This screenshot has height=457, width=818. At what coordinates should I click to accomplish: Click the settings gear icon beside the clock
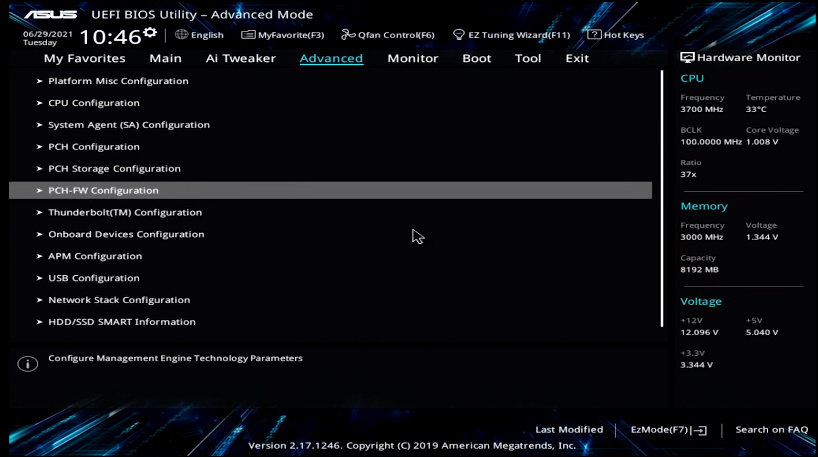pyautogui.click(x=150, y=33)
